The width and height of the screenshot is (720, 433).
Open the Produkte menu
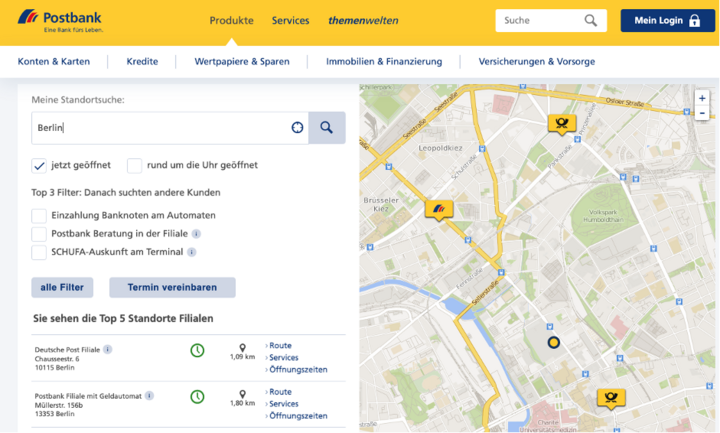[x=231, y=21]
